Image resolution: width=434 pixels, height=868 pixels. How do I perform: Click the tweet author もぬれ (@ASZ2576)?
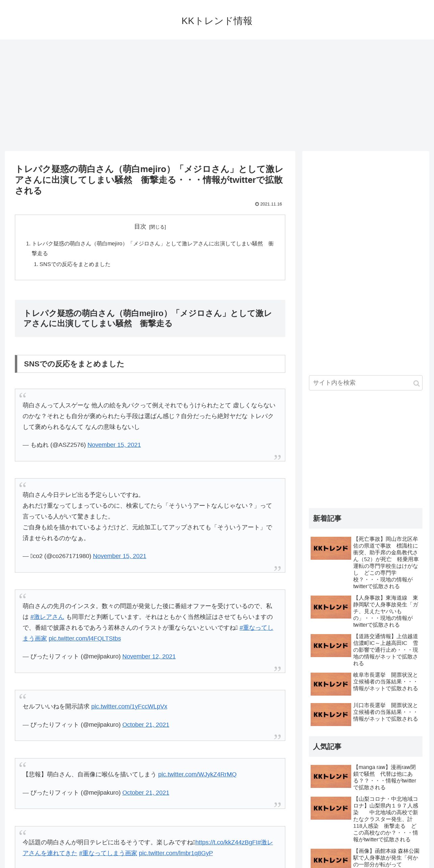coord(58,445)
